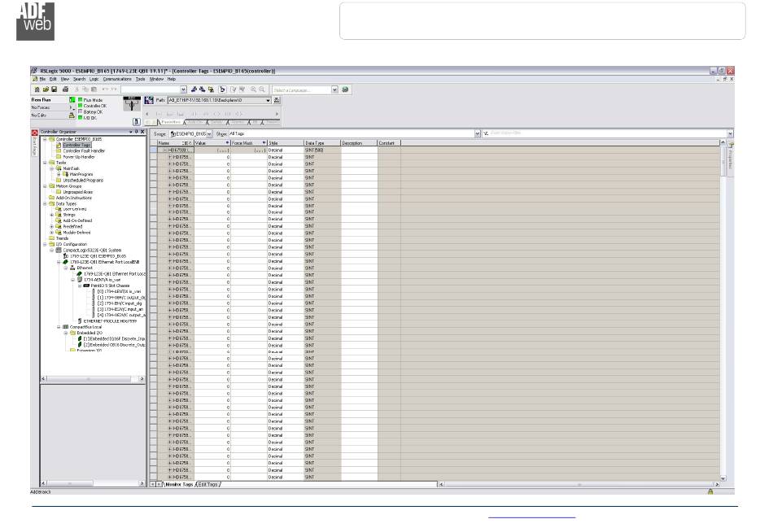Click the tag grid horizontal scrollbar
Screen dimensions: 773x532
[x=579, y=485]
